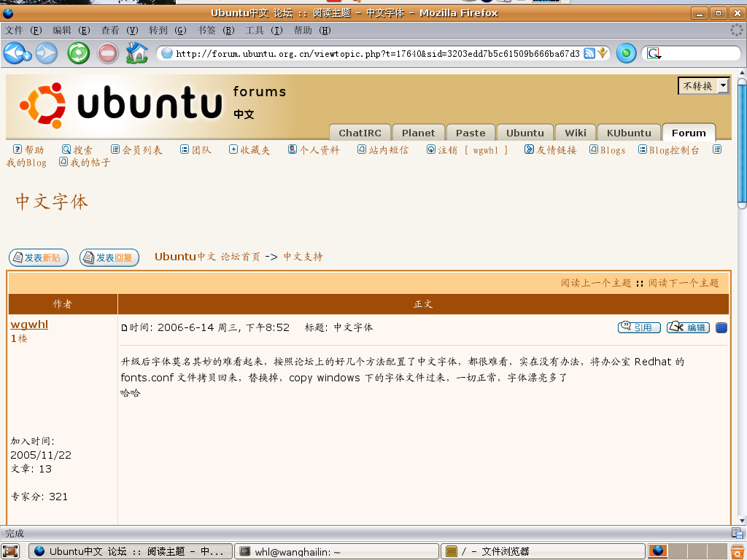Image resolution: width=747 pixels, height=560 pixels.
Task: Open the 工具 (T) menu
Action: click(264, 31)
